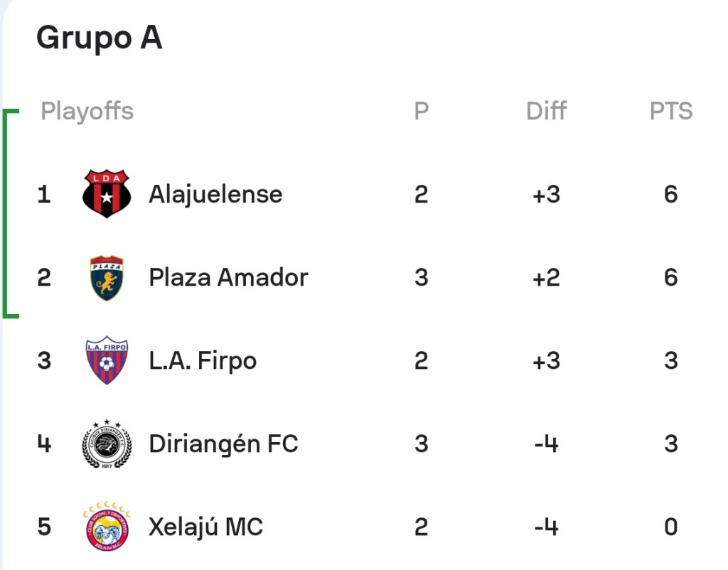This screenshot has height=570, width=728.
Task: Select the Xelajú MC team name
Action: click(x=205, y=527)
